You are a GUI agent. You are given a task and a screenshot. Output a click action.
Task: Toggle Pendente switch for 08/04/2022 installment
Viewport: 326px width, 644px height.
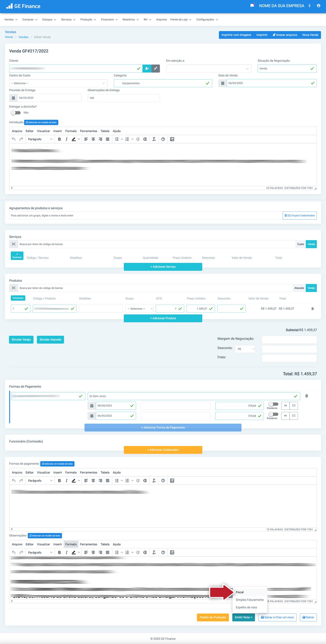point(273,404)
